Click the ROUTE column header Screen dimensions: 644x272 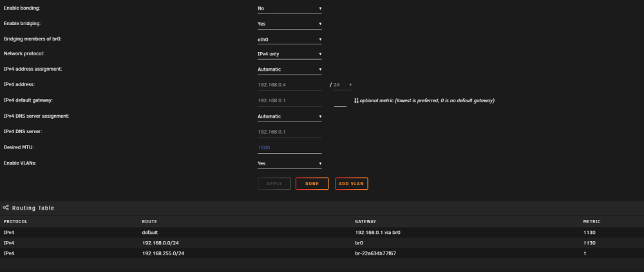tap(149, 222)
